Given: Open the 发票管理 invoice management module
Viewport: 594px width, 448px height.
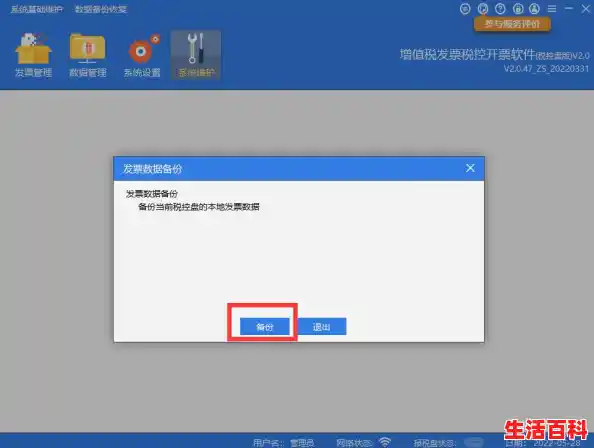Looking at the screenshot, I should click(x=33, y=55).
